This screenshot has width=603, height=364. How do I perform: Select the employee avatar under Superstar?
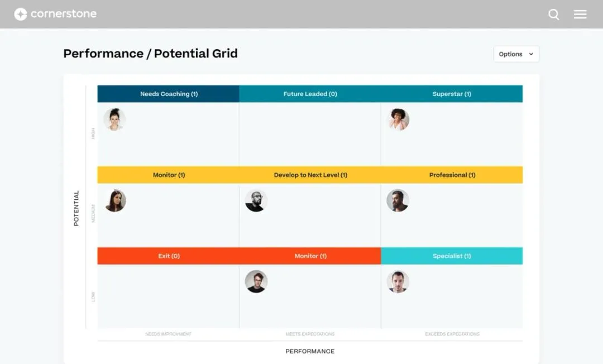(x=398, y=119)
